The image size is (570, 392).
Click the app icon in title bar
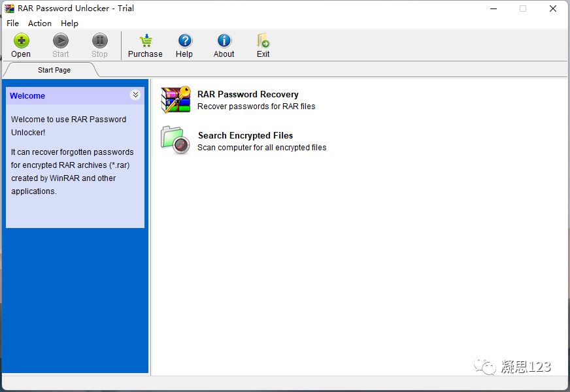[x=9, y=8]
